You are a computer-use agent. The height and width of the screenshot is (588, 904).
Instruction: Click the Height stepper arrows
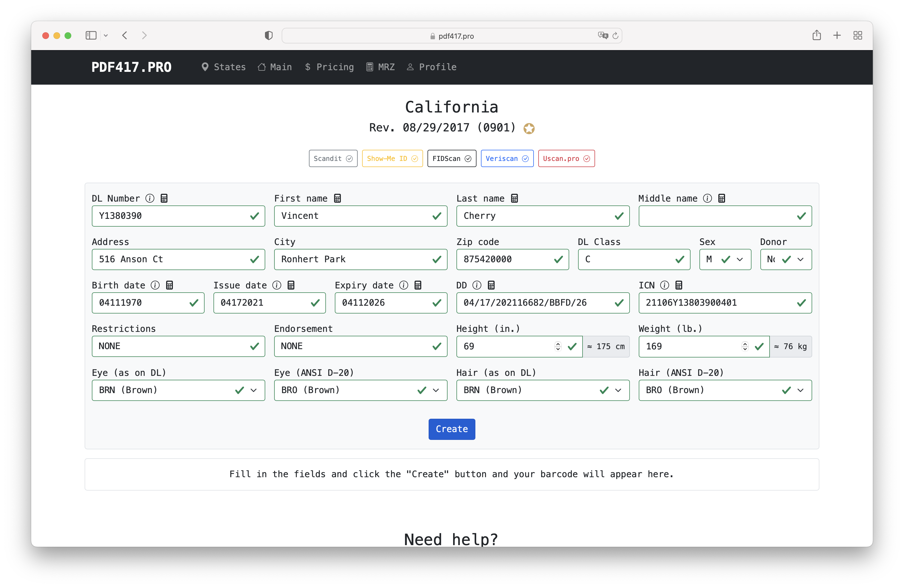557,346
